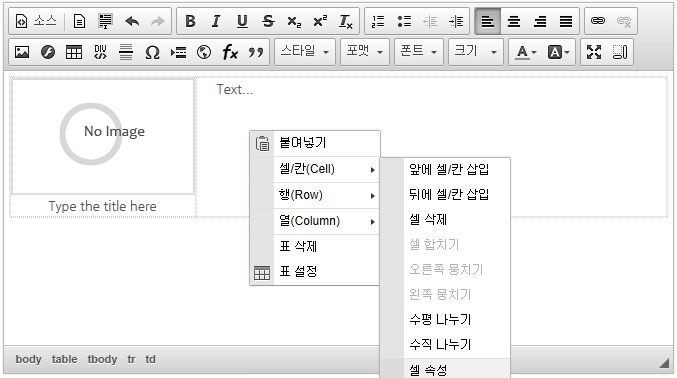
Task: Insert page break icon
Action: [178, 52]
